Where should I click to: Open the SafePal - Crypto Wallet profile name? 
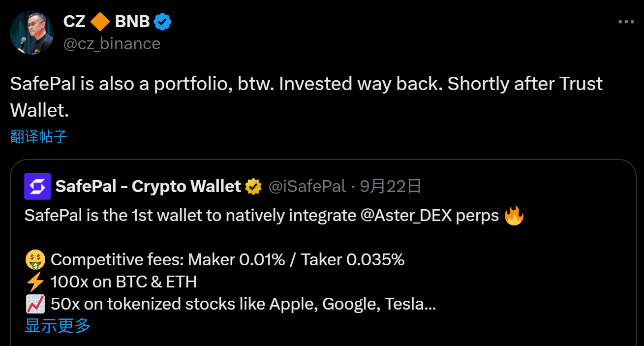[148, 187]
